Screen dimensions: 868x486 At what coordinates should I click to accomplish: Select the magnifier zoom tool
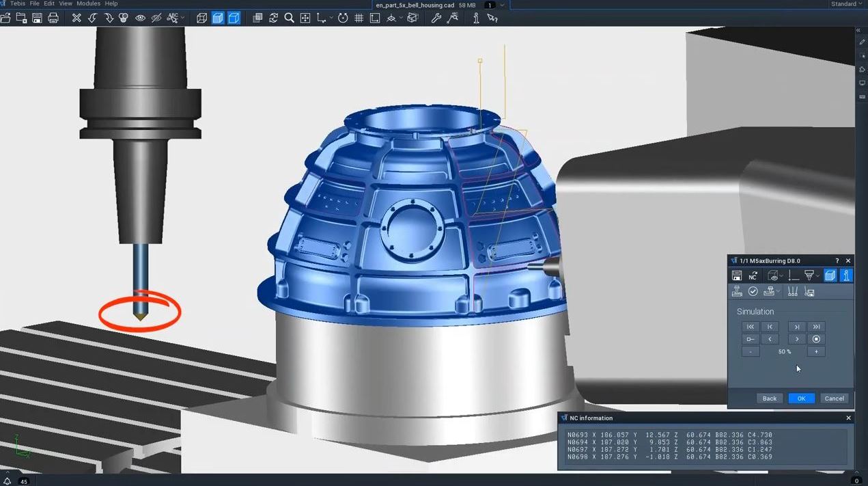pos(290,18)
